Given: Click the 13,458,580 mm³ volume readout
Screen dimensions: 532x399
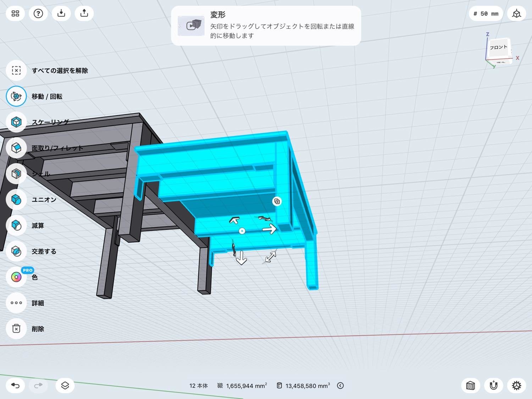Looking at the screenshot, I should point(304,386).
